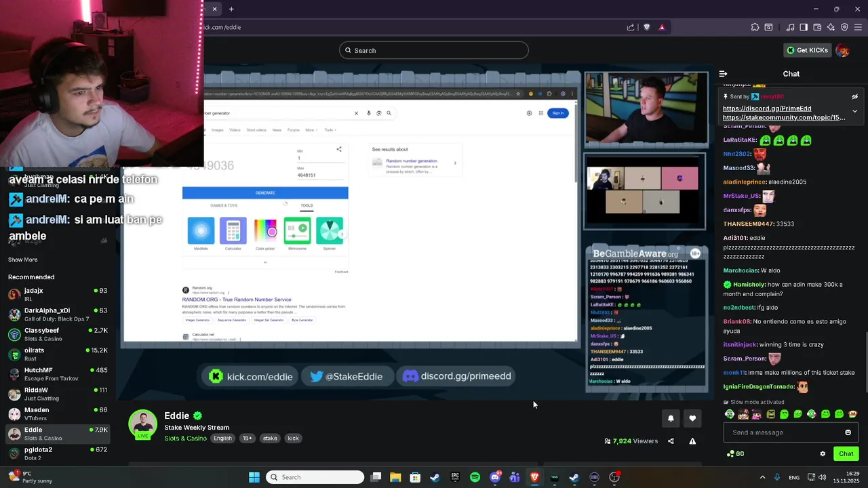Collapse the chat panel arrow icon

coord(723,74)
